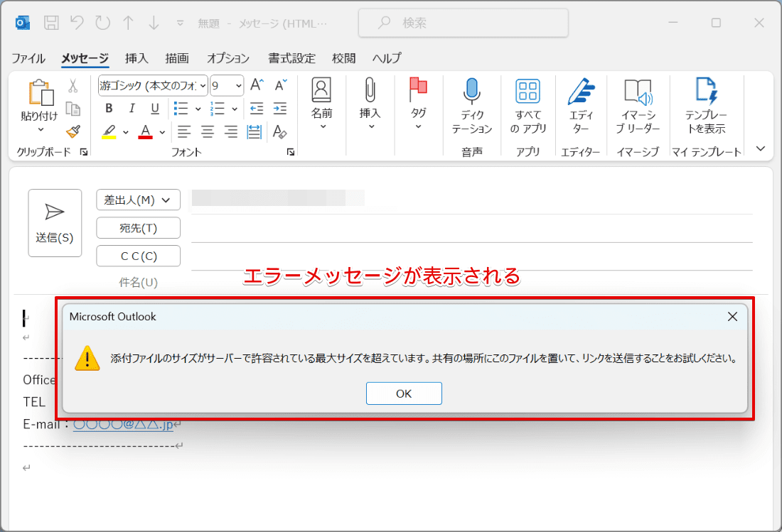Toggle Italic formatting
The height and width of the screenshot is (532, 782).
pyautogui.click(x=132, y=108)
